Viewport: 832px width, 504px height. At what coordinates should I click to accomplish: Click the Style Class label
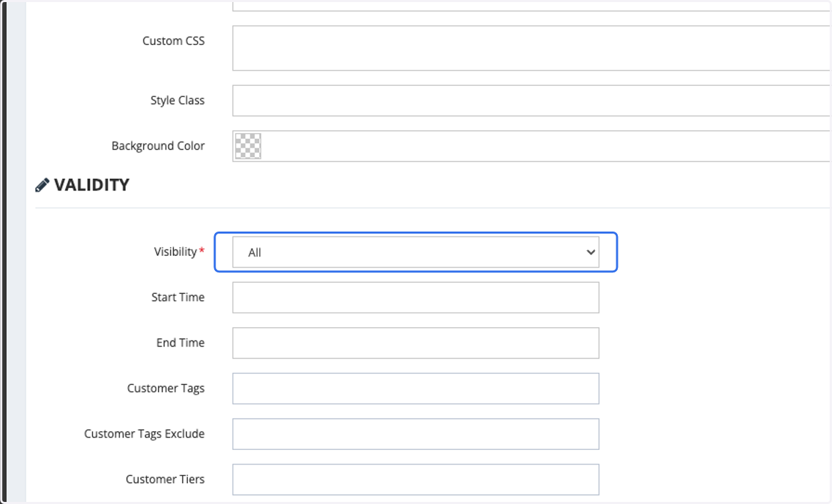point(177,101)
